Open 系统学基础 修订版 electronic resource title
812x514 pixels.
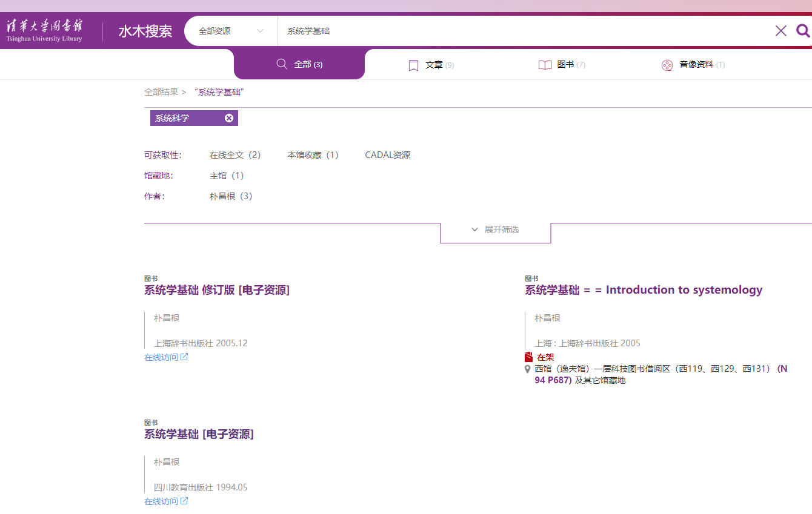coord(216,290)
